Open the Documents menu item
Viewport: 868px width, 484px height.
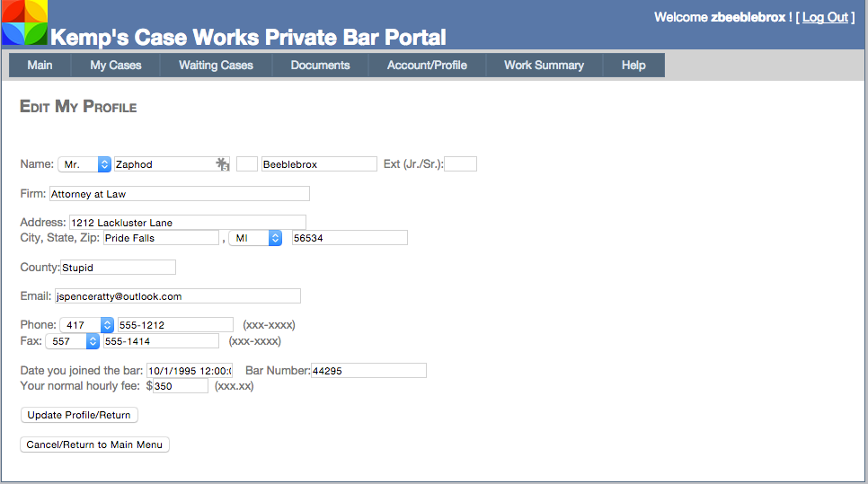pos(320,66)
